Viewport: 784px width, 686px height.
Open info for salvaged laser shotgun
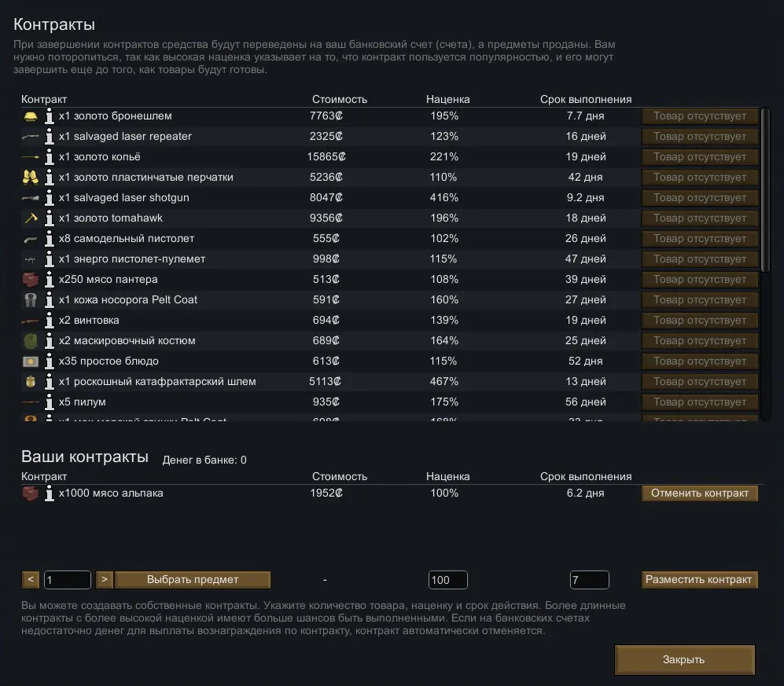[49, 198]
